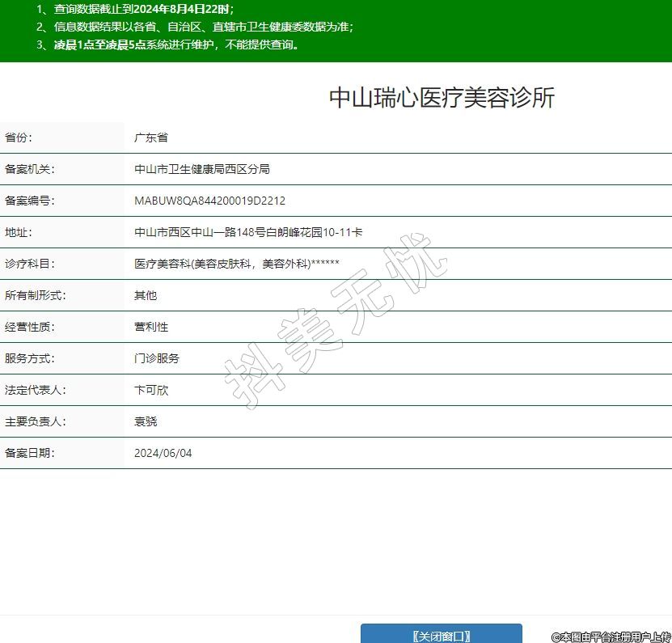This screenshot has width=672, height=643.
Task: Select the business nature value 营利性
Action: coord(151,327)
